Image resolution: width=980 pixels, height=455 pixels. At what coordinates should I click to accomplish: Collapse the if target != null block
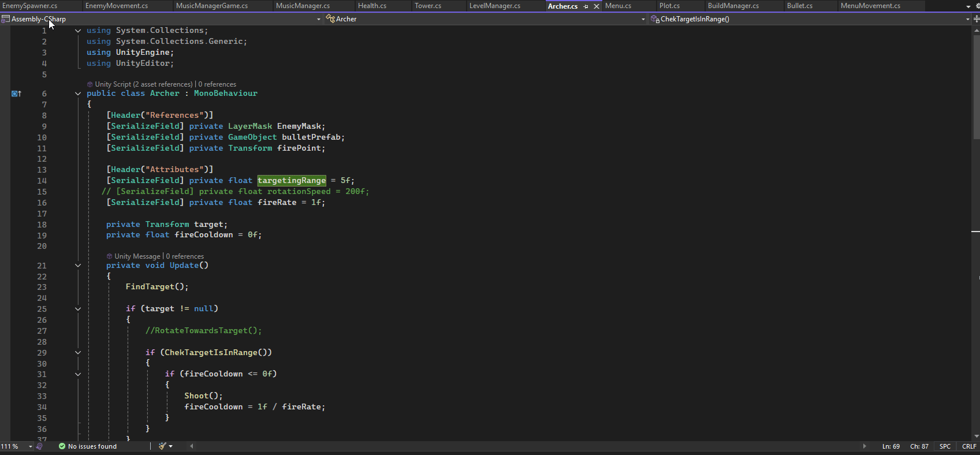point(78,309)
